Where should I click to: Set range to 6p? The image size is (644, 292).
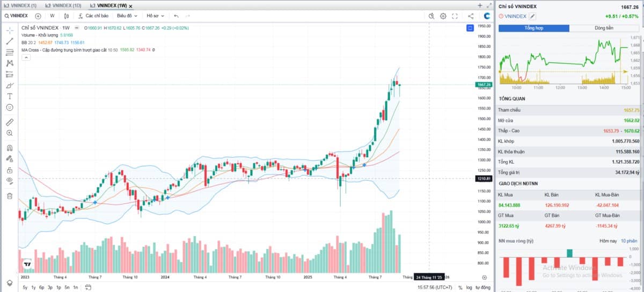click(42, 288)
